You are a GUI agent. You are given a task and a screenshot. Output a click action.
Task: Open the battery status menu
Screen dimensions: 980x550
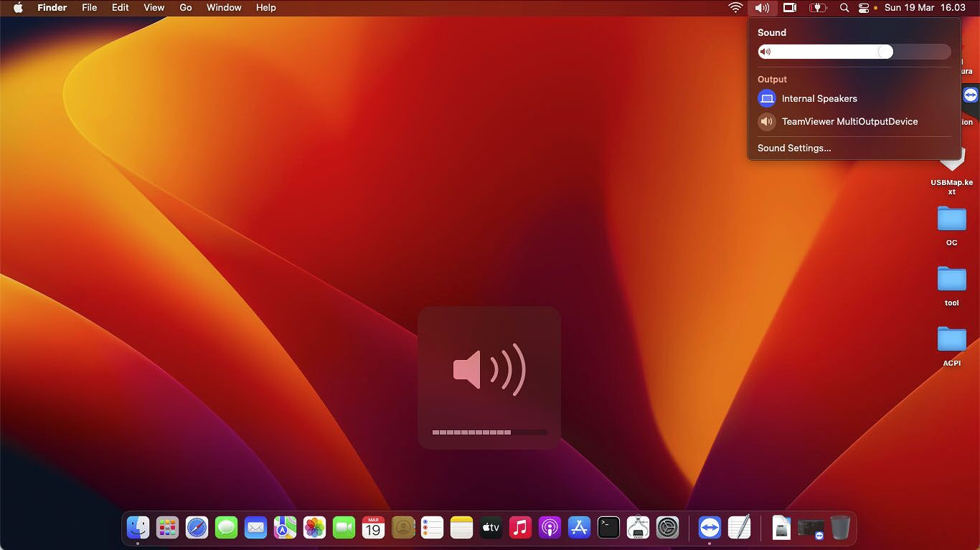818,8
